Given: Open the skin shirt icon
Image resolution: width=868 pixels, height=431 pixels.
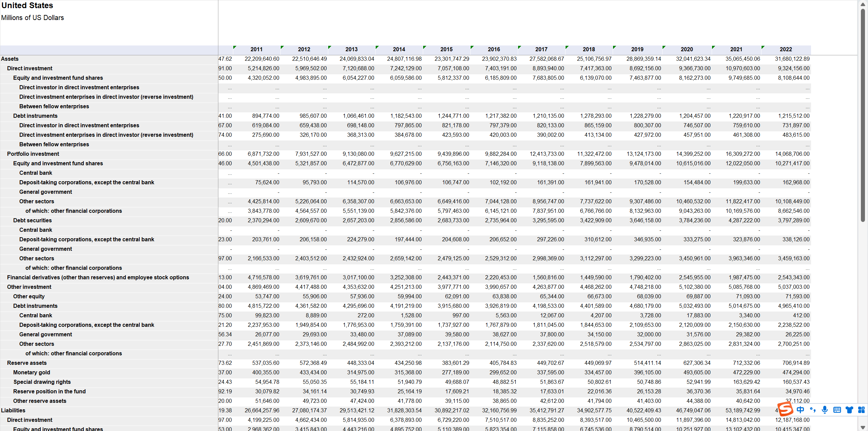Looking at the screenshot, I should tap(849, 410).
